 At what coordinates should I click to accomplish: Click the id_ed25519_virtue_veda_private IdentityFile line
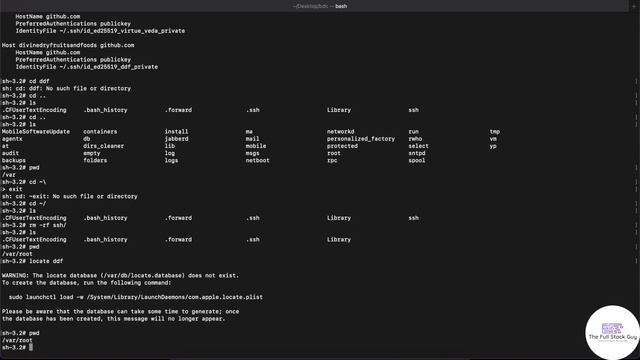coord(100,31)
